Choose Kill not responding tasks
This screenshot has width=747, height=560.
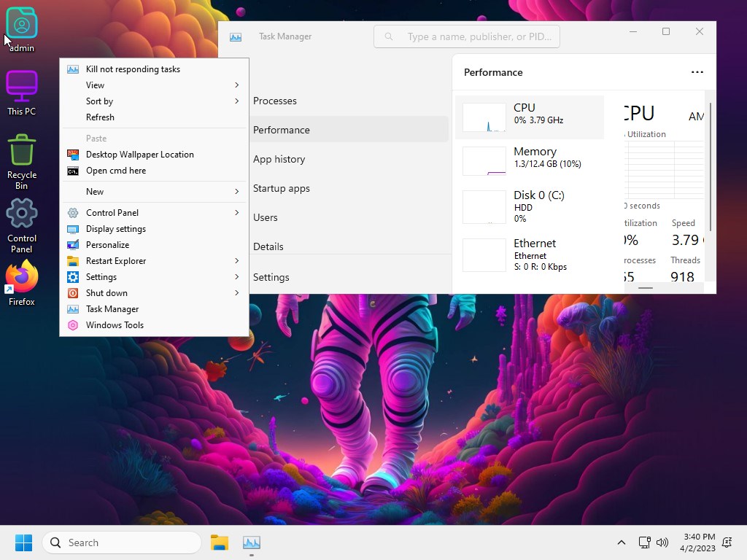pyautogui.click(x=154, y=69)
